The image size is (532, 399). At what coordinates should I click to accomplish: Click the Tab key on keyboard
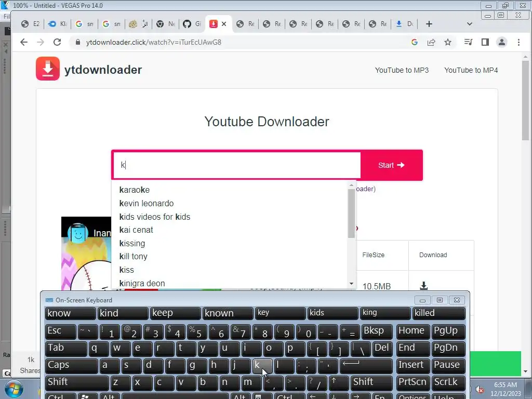pos(66,349)
